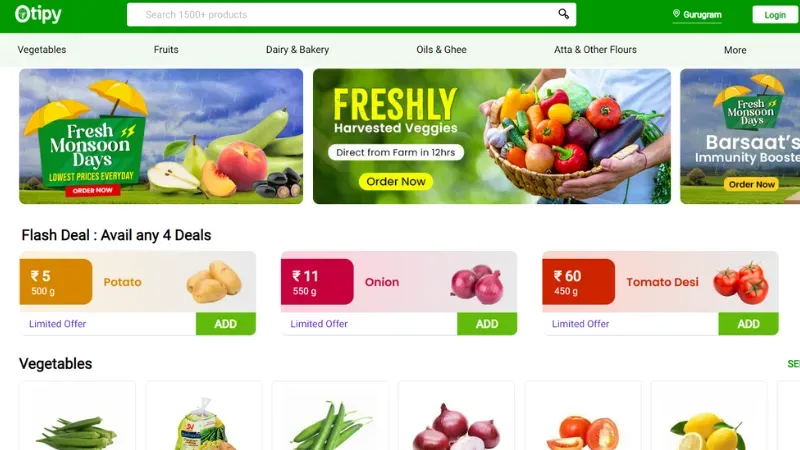
Task: Open the Fruits category menu
Action: (x=166, y=49)
